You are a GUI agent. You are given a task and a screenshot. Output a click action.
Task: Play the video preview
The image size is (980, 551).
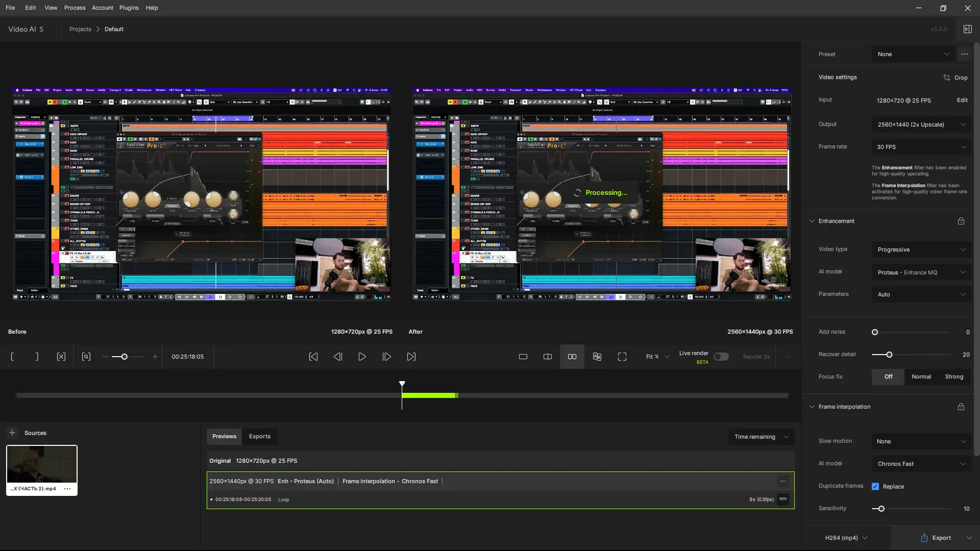click(x=362, y=357)
